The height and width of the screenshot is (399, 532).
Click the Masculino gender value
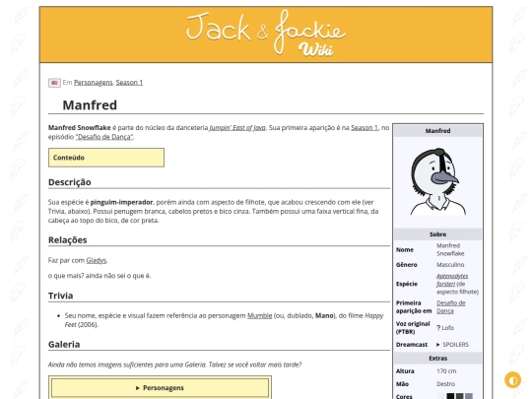tap(450, 265)
